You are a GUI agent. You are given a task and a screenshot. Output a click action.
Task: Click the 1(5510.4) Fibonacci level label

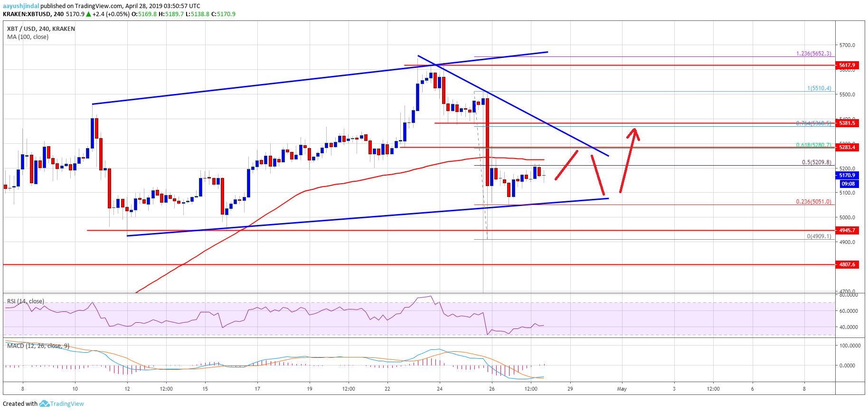820,88
